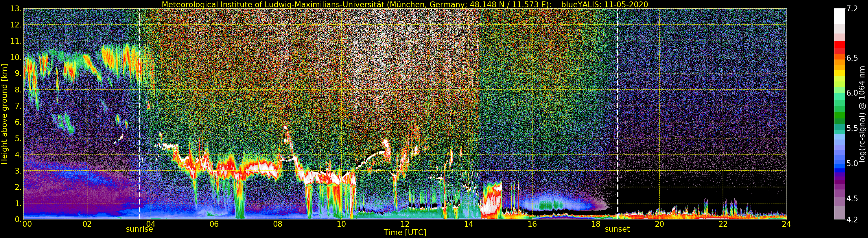Click the "20" hour tick on the time axis
Screen dimensions: 868x238
pyautogui.click(x=659, y=224)
